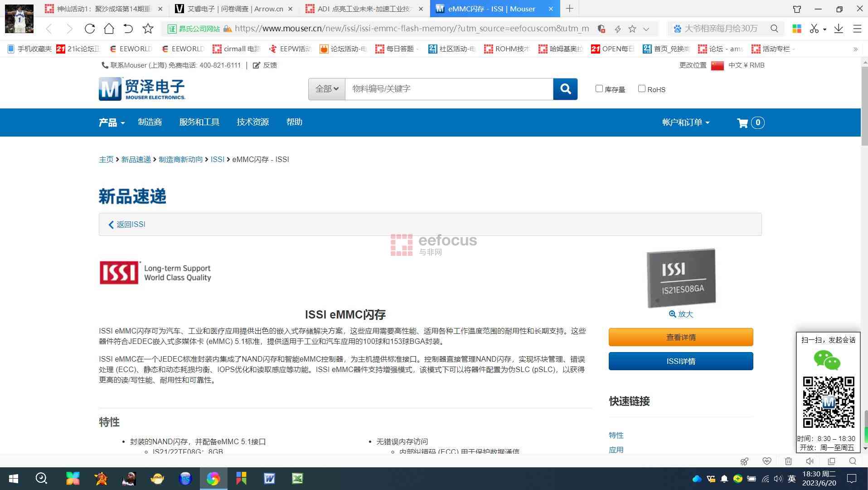Click the 返回ISSI back link
The image size is (868, 490).
[127, 224]
